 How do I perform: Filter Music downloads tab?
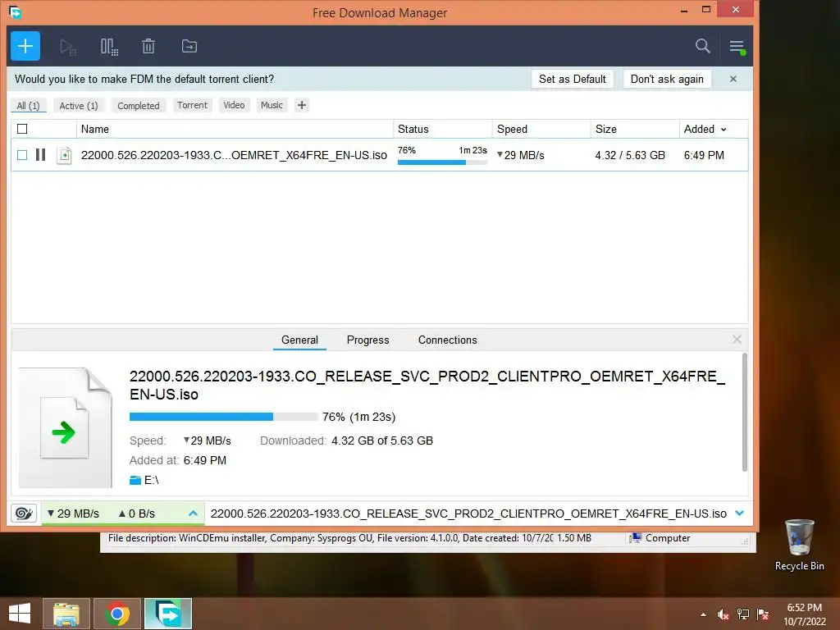[272, 105]
